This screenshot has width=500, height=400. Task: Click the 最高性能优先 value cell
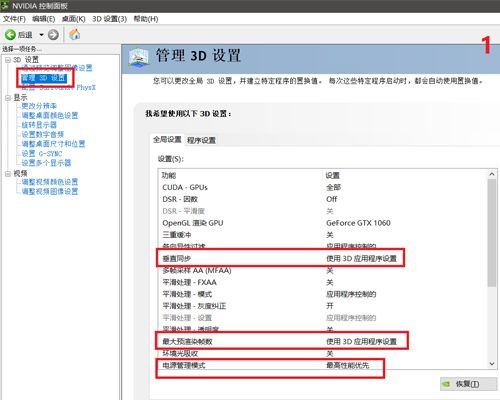point(348,366)
